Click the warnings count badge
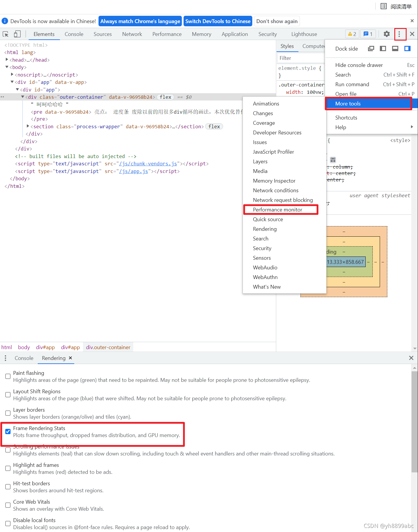418x532 pixels. click(352, 34)
